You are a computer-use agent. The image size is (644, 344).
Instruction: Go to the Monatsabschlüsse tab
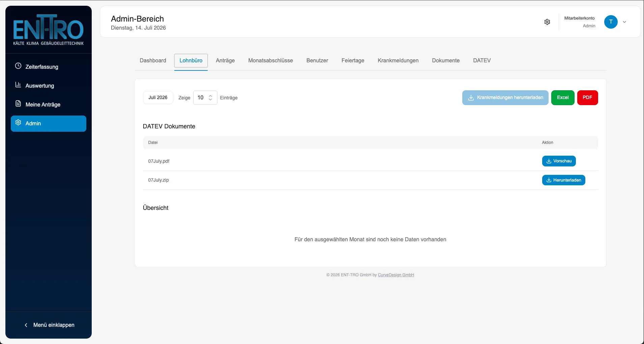coord(270,61)
